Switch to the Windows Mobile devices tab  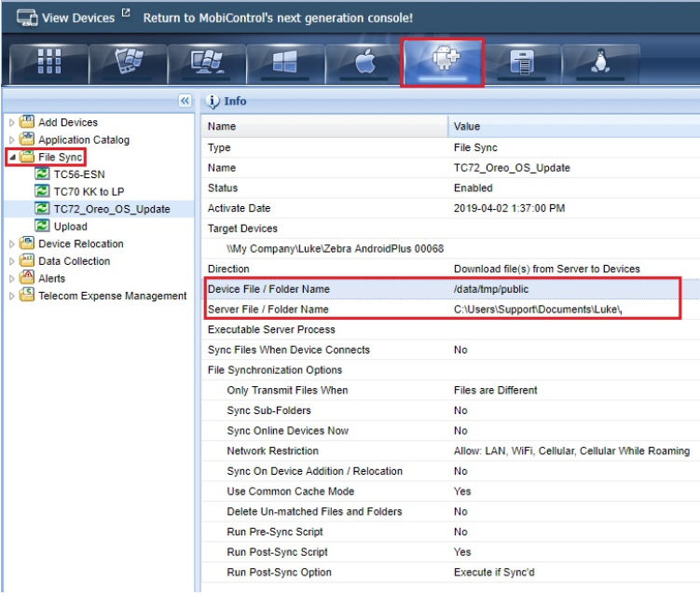pos(129,62)
